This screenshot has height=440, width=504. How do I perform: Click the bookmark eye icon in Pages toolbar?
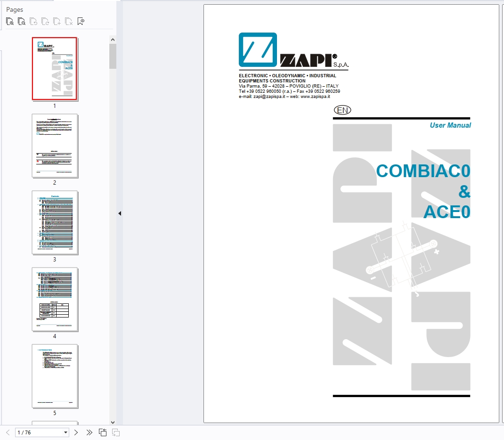pos(81,22)
